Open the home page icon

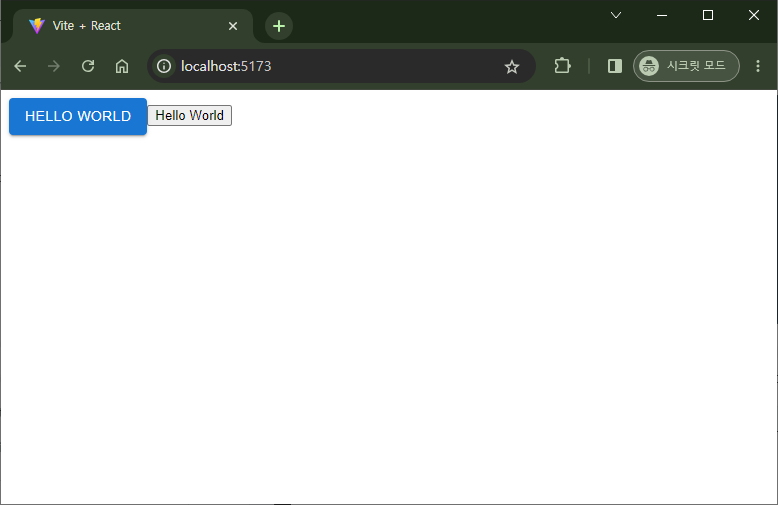(122, 66)
